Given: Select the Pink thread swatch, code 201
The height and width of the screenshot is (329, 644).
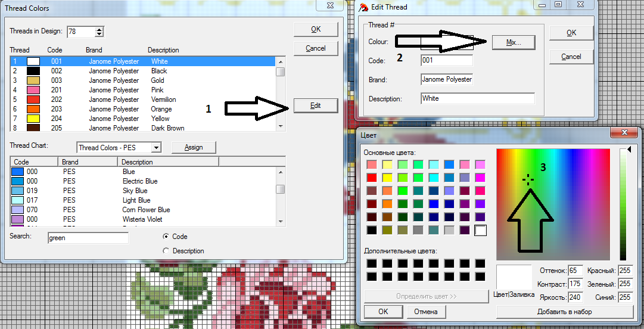Looking at the screenshot, I should pyautogui.click(x=33, y=90).
